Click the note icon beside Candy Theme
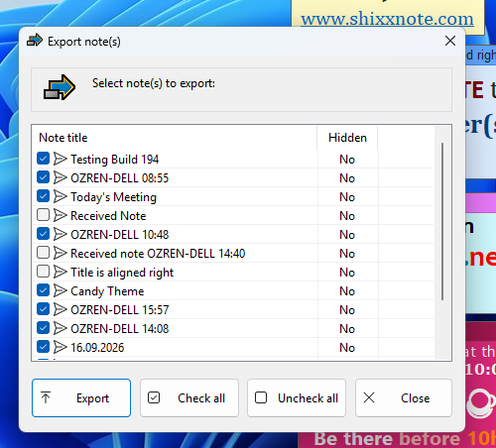Image resolution: width=496 pixels, height=448 pixels. pos(61,290)
